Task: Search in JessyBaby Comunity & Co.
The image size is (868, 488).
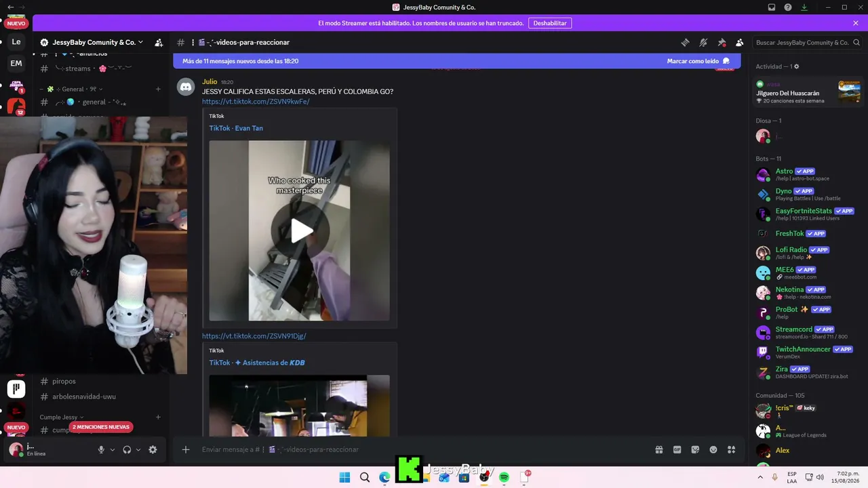Action: pos(806,43)
